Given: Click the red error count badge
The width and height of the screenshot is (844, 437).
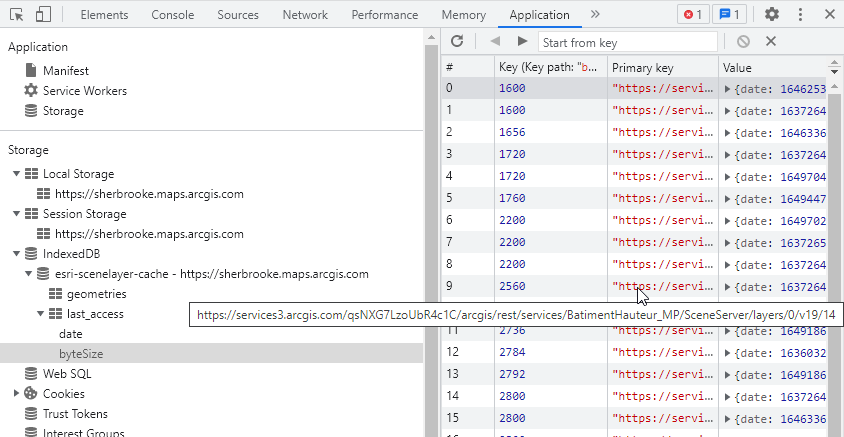Looking at the screenshot, I should [692, 15].
